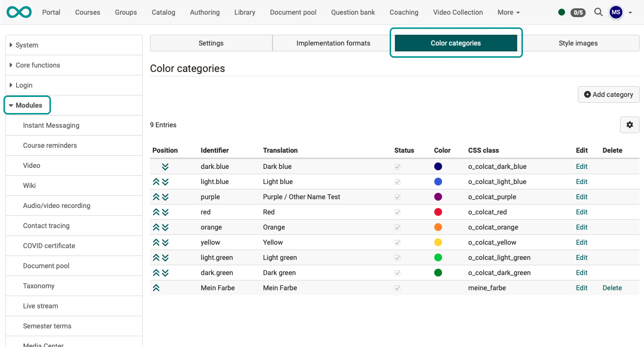Click the 0/5 task counter badge
The width and height of the screenshot is (644, 347).
578,13
